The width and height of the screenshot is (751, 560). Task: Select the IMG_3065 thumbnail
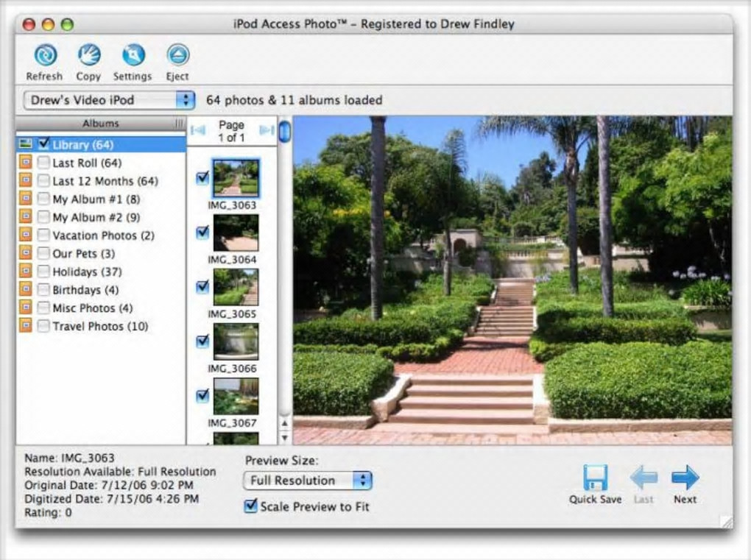click(236, 287)
